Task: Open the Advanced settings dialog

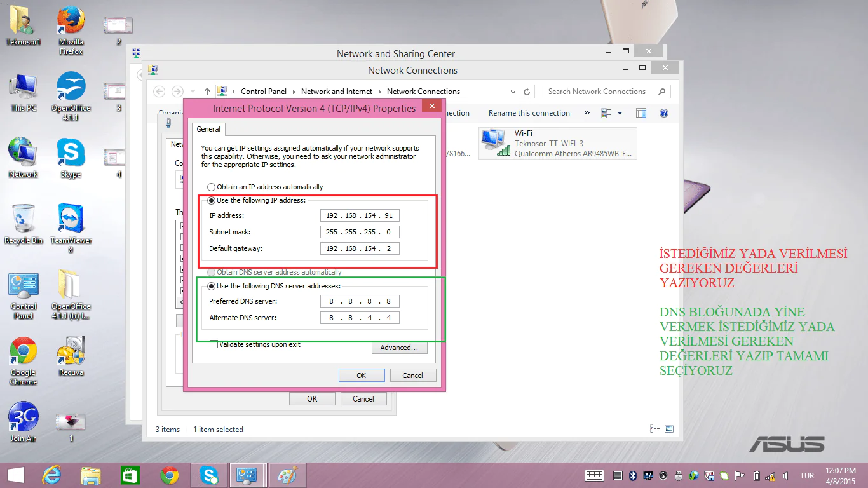Action: (x=399, y=348)
